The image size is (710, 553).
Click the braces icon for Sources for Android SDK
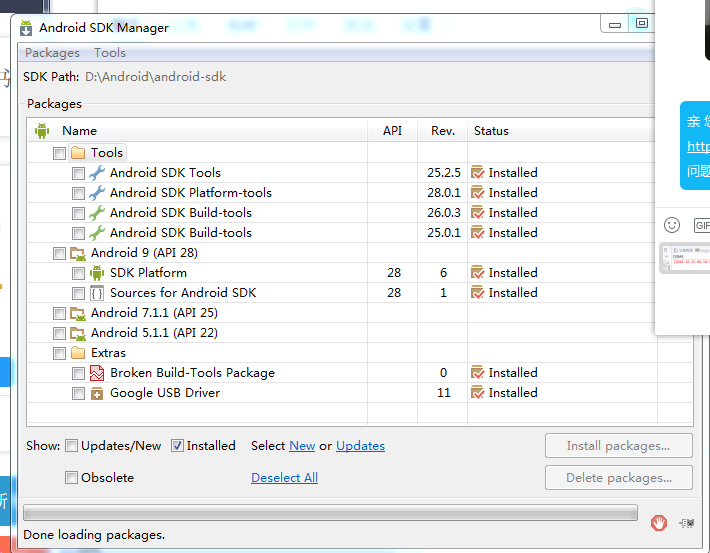pyautogui.click(x=97, y=293)
